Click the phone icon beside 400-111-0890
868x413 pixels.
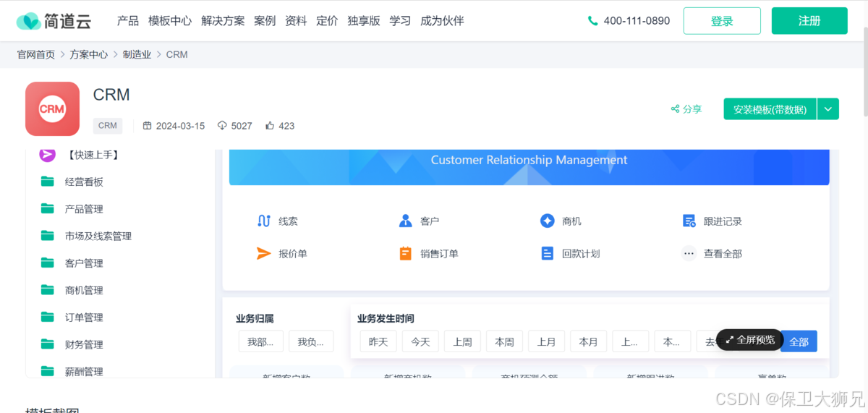593,21
